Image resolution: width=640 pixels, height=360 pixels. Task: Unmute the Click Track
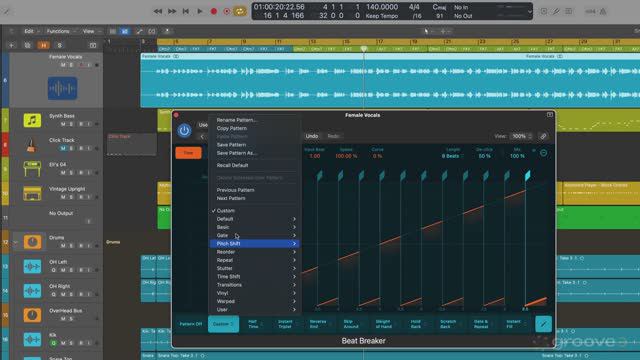pyautogui.click(x=63, y=148)
